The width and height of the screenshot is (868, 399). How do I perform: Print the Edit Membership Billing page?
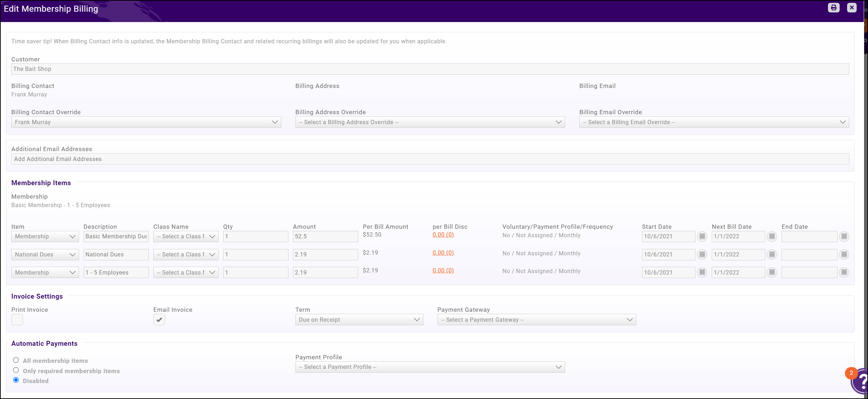click(833, 7)
